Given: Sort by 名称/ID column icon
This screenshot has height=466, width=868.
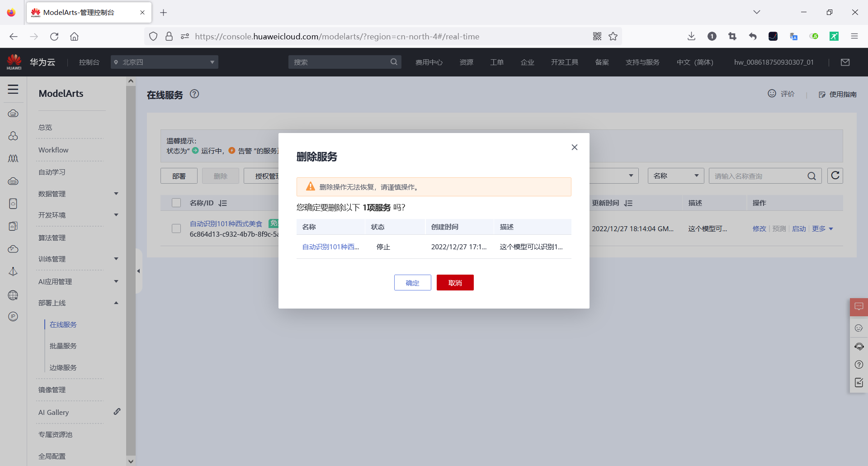Looking at the screenshot, I should point(223,203).
